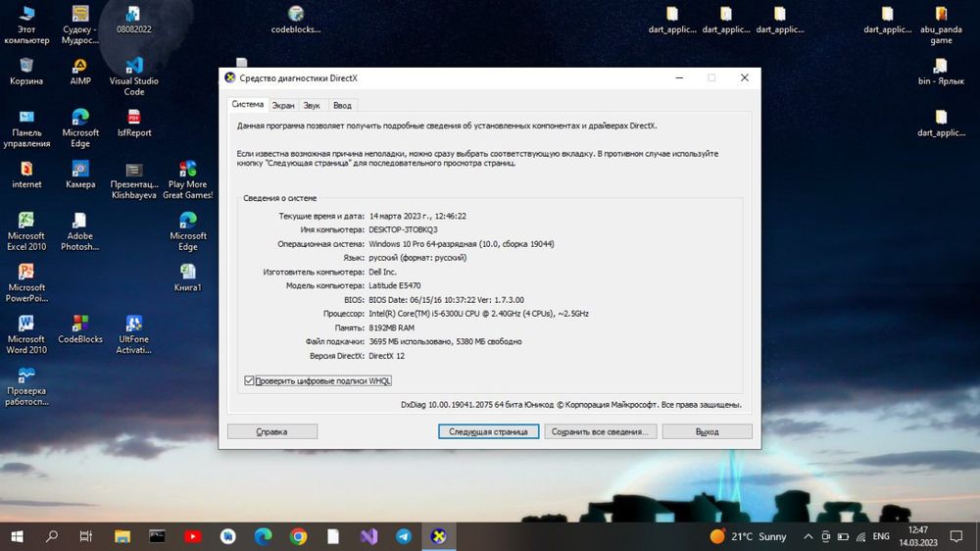The width and height of the screenshot is (980, 551).
Task: Select the internet desktop shortcut
Action: (26, 175)
